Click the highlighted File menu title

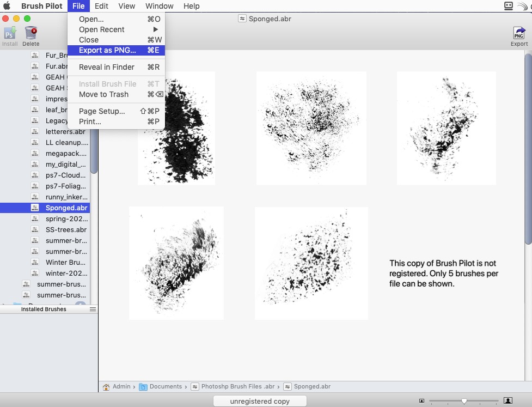pyautogui.click(x=78, y=6)
